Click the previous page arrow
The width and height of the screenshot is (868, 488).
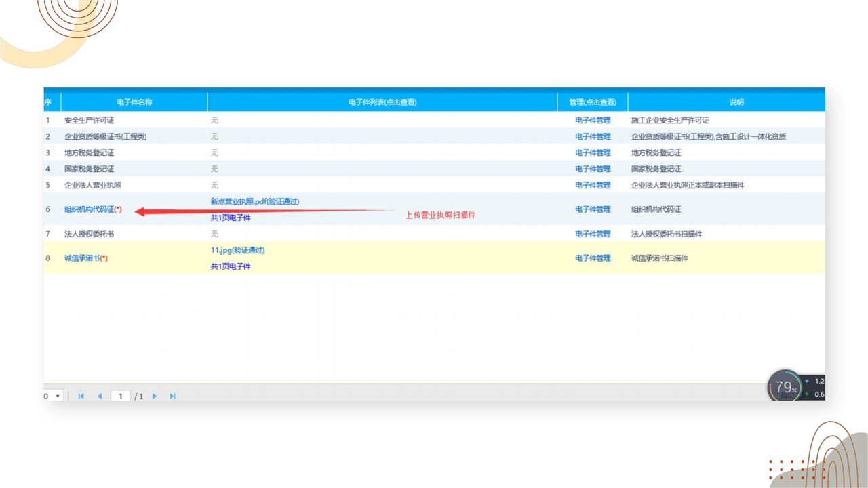[x=100, y=396]
